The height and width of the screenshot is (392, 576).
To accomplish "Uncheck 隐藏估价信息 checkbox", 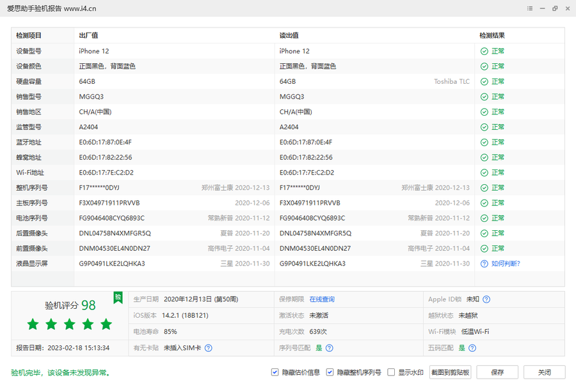I will (275, 372).
